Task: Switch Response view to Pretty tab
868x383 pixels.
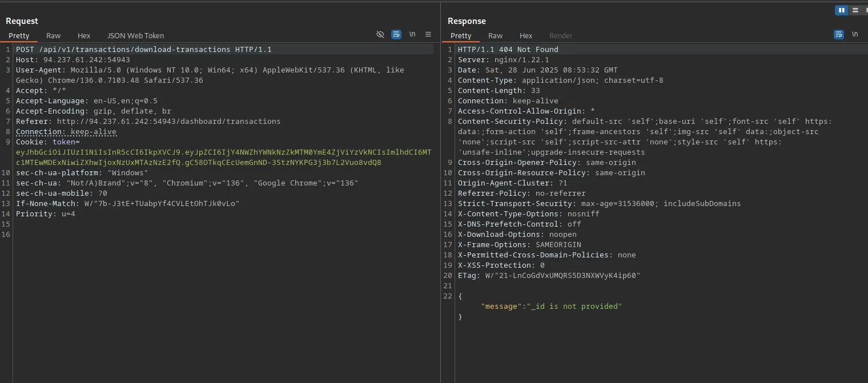Action: pyautogui.click(x=461, y=35)
